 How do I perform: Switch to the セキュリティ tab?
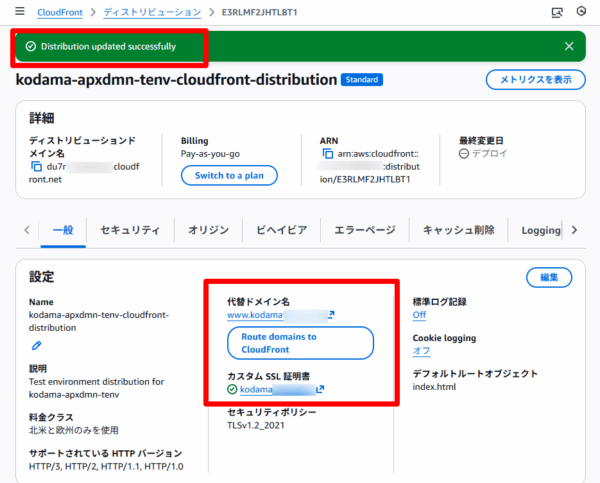pyautogui.click(x=129, y=230)
